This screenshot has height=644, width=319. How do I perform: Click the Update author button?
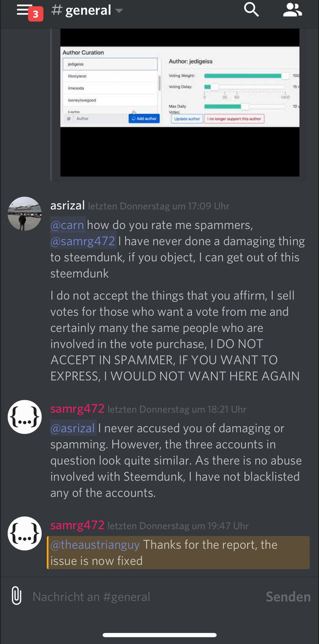[x=187, y=119]
